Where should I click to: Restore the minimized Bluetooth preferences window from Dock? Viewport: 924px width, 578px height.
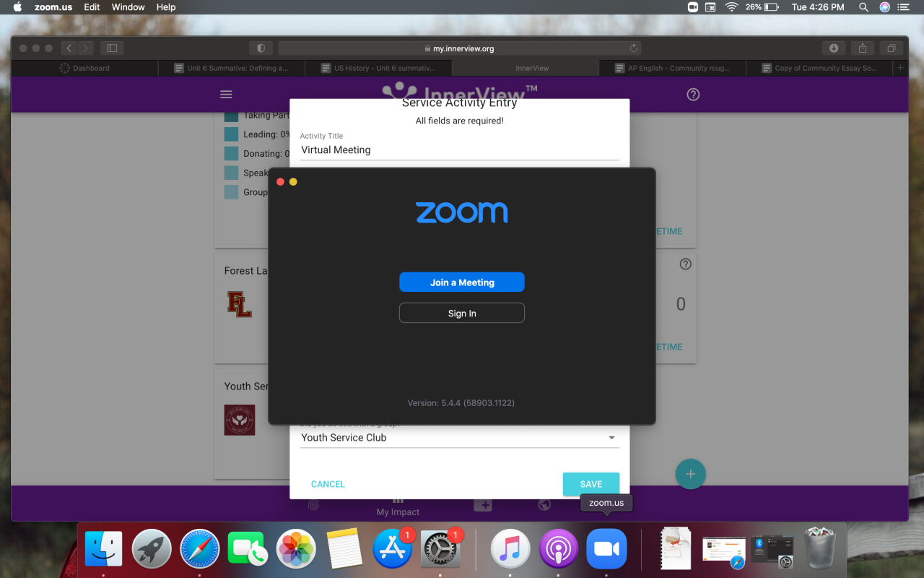pyautogui.click(x=772, y=551)
